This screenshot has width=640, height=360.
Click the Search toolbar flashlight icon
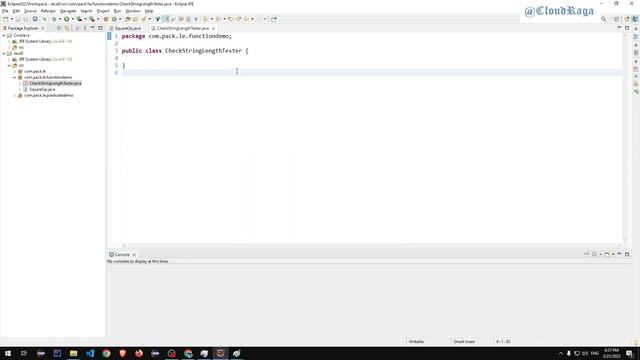tap(144, 19)
